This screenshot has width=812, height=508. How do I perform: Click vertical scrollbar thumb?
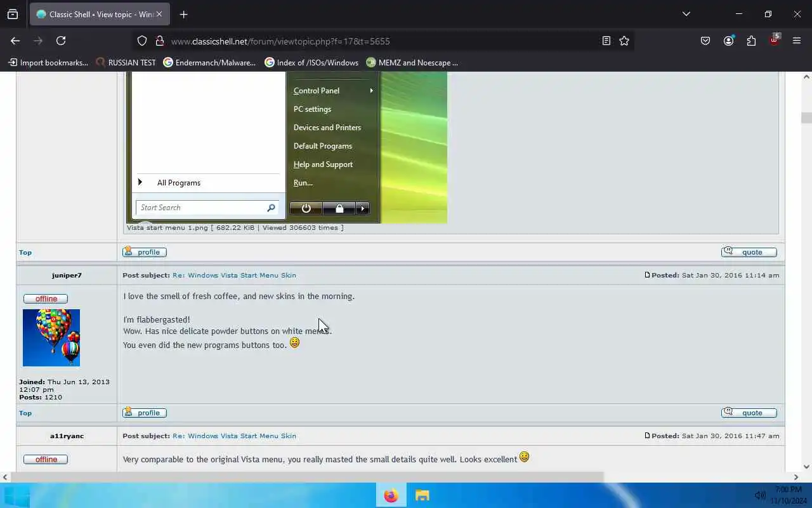tap(806, 117)
